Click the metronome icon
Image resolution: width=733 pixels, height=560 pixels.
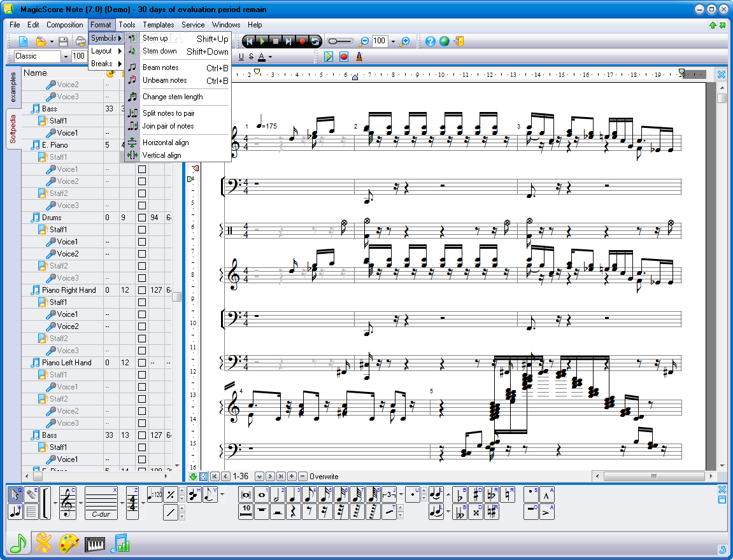(359, 57)
